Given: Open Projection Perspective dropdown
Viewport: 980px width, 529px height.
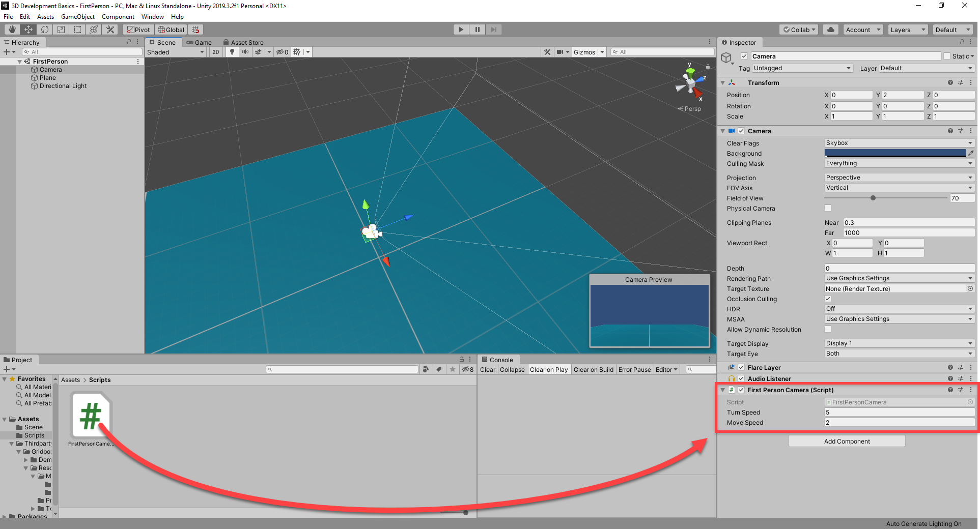Looking at the screenshot, I should [x=900, y=178].
